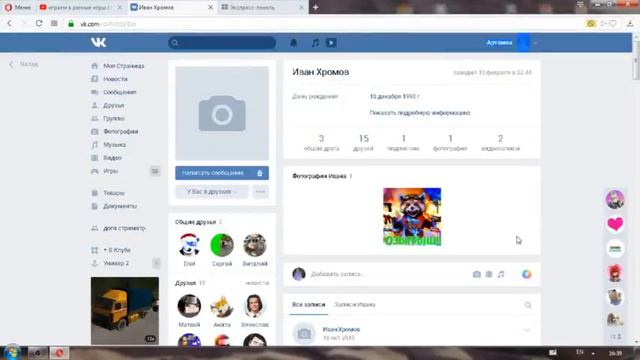Open Моя Страница in left menu
The width and height of the screenshot is (640, 360).
pyautogui.click(x=124, y=66)
